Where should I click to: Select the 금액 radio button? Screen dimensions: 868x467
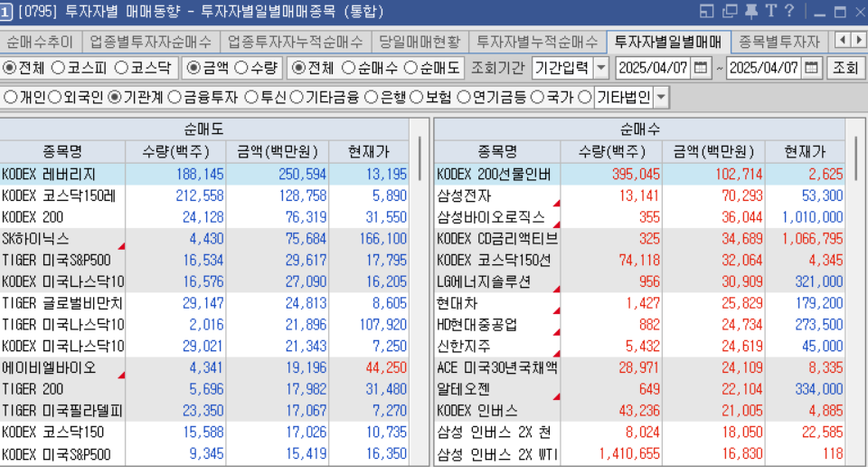point(193,68)
